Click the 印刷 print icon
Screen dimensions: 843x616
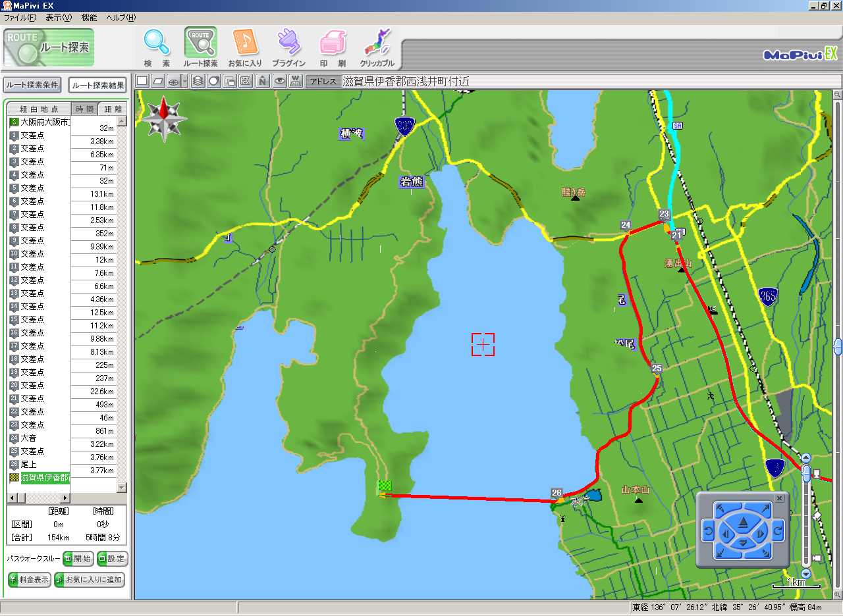[x=333, y=48]
